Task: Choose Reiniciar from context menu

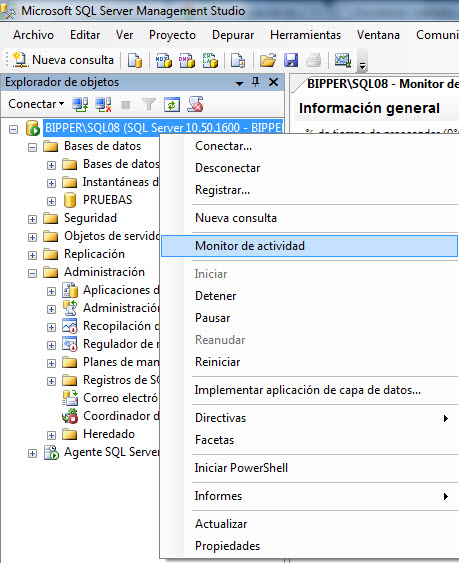Action: point(309,362)
